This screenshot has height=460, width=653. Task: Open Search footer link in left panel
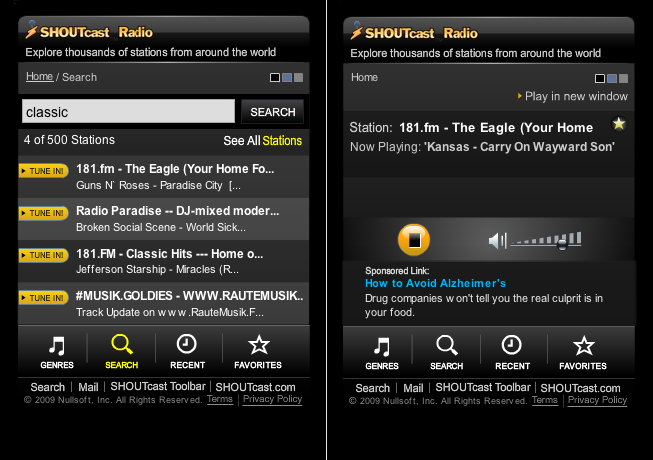47,387
